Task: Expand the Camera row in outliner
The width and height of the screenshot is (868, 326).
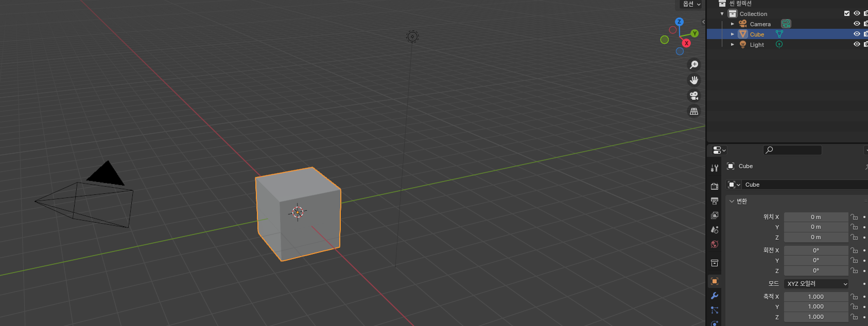Action: point(733,24)
